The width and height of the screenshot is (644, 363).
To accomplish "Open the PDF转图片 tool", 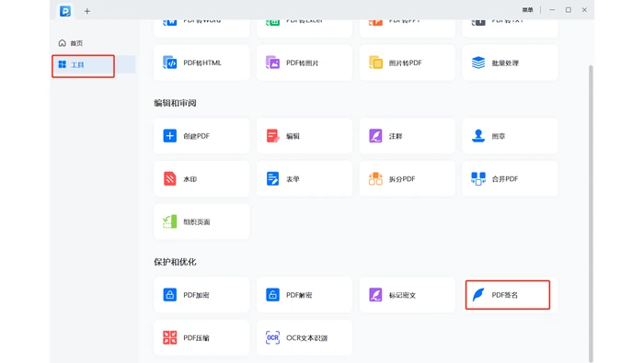I will (x=305, y=62).
